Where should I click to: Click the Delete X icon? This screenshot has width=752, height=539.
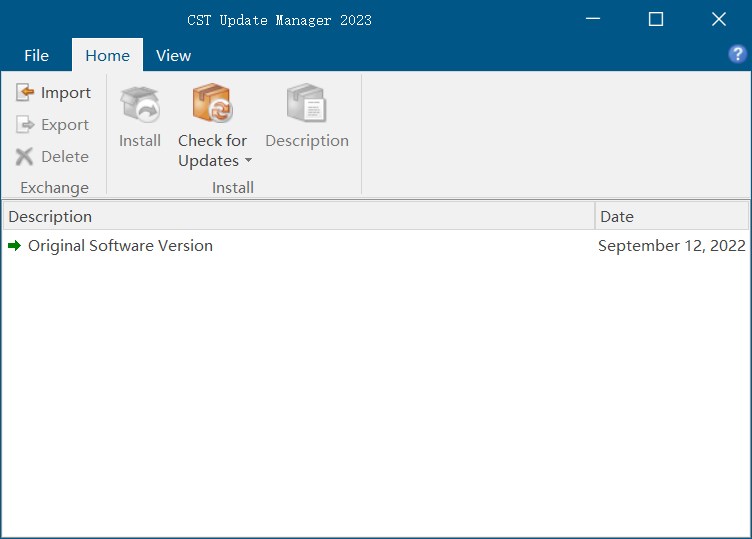[24, 156]
